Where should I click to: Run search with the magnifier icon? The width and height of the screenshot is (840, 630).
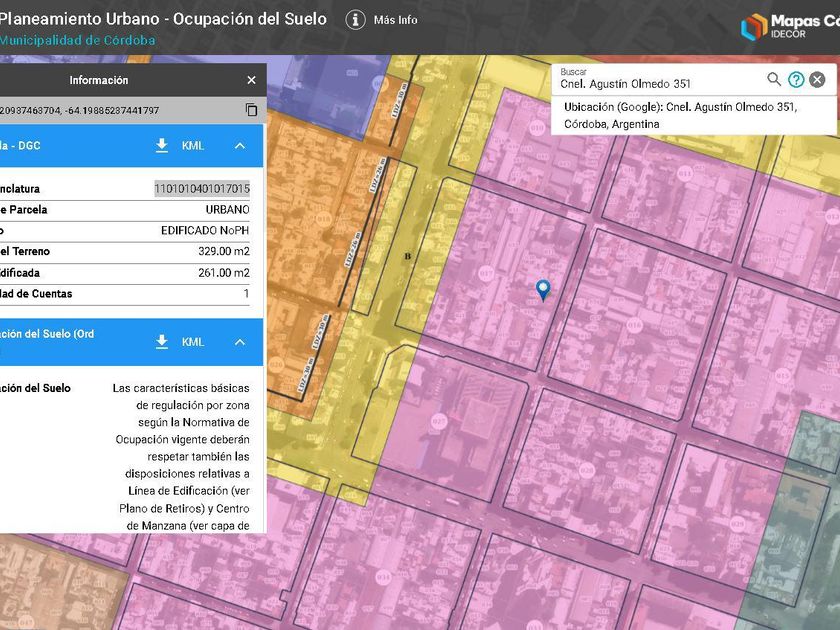click(774, 80)
